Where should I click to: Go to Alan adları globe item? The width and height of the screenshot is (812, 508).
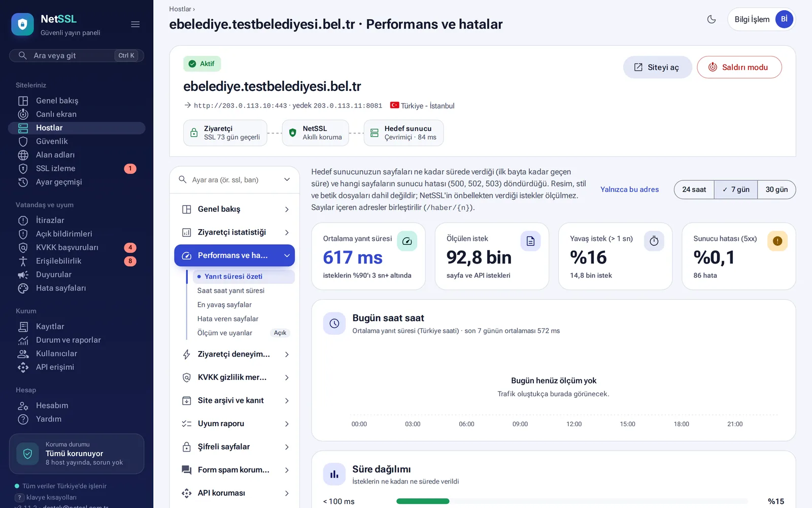point(77,155)
